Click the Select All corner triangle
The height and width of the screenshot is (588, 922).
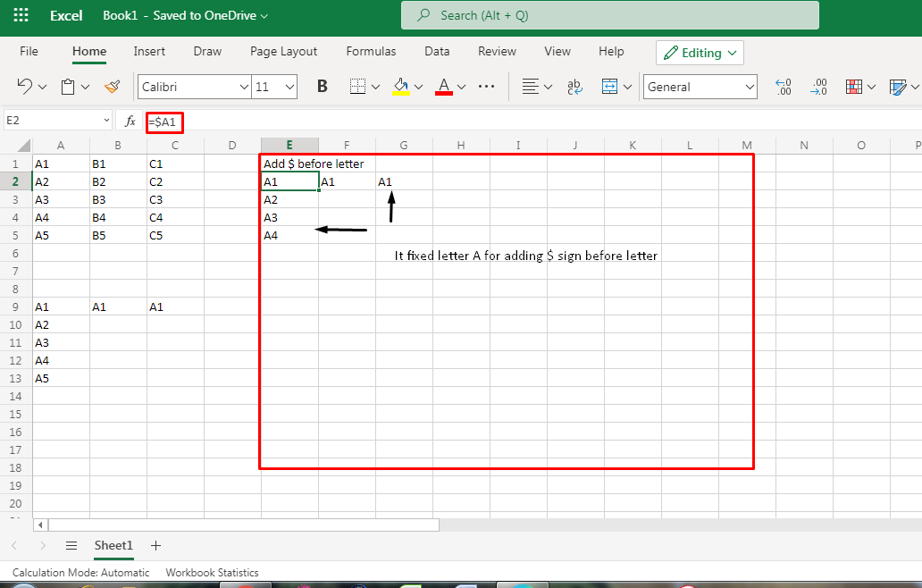click(x=23, y=146)
